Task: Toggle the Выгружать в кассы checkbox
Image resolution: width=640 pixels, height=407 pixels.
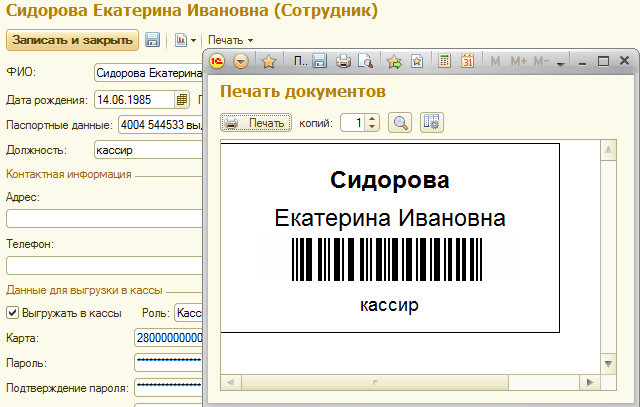Action: (12, 313)
